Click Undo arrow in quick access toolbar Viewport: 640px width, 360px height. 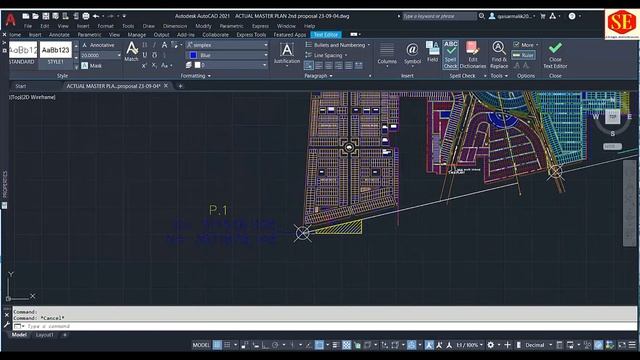(x=96, y=16)
